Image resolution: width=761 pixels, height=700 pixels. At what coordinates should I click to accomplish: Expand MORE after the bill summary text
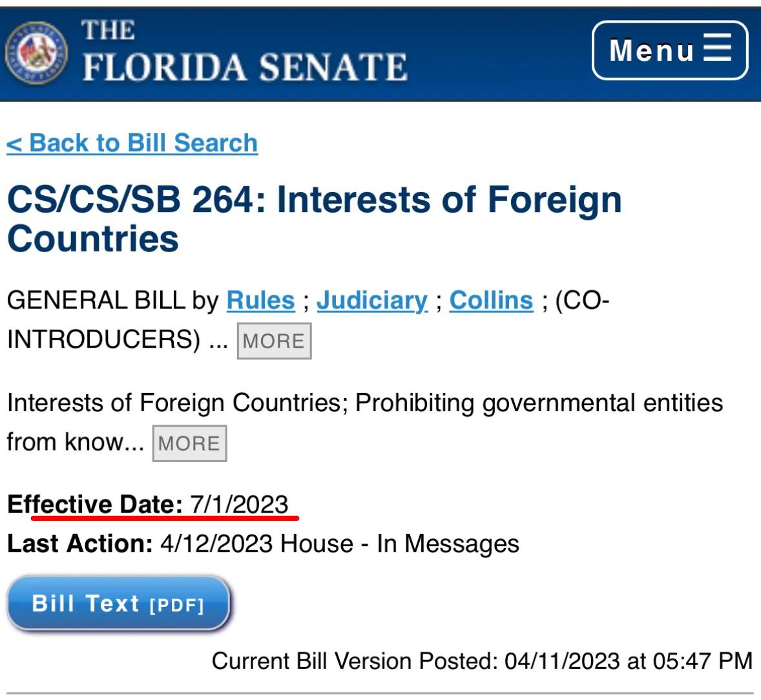click(x=189, y=443)
